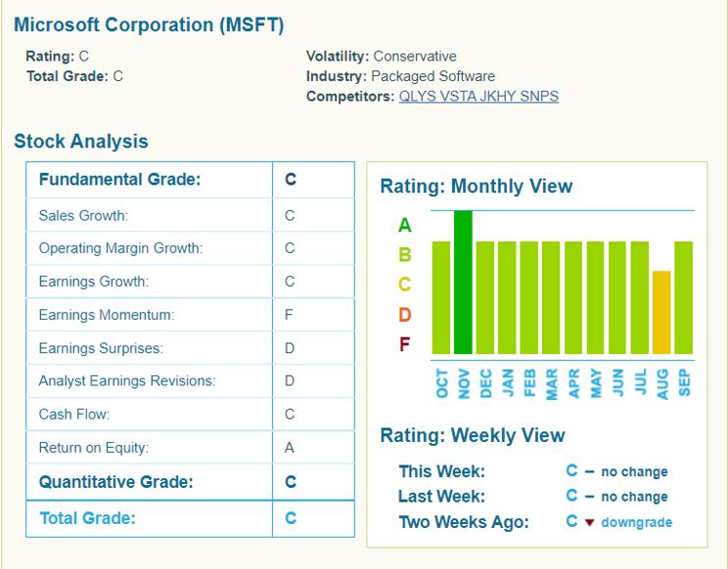Click the Return on Equity row
This screenshot has width=728, height=569.
(x=93, y=448)
